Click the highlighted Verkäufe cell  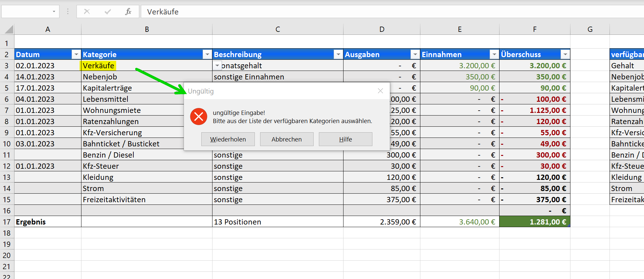147,66
